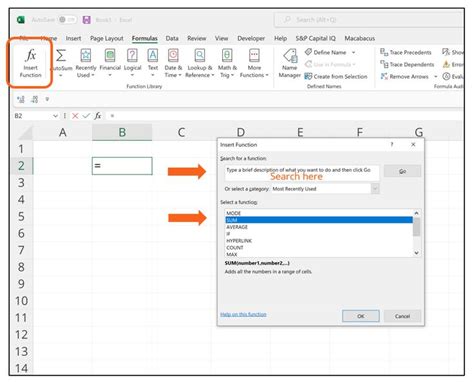Switch to the Data tab
The height and width of the screenshot is (382, 474).
click(172, 38)
